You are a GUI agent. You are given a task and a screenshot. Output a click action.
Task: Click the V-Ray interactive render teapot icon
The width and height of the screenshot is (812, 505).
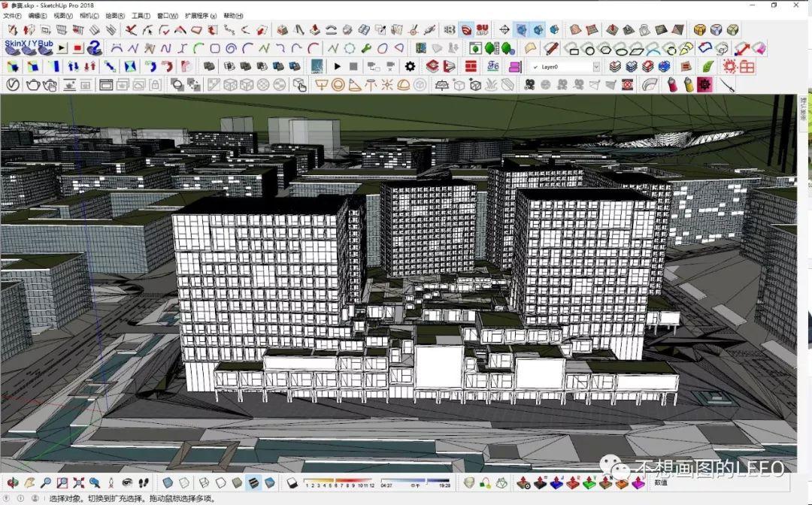pos(50,85)
